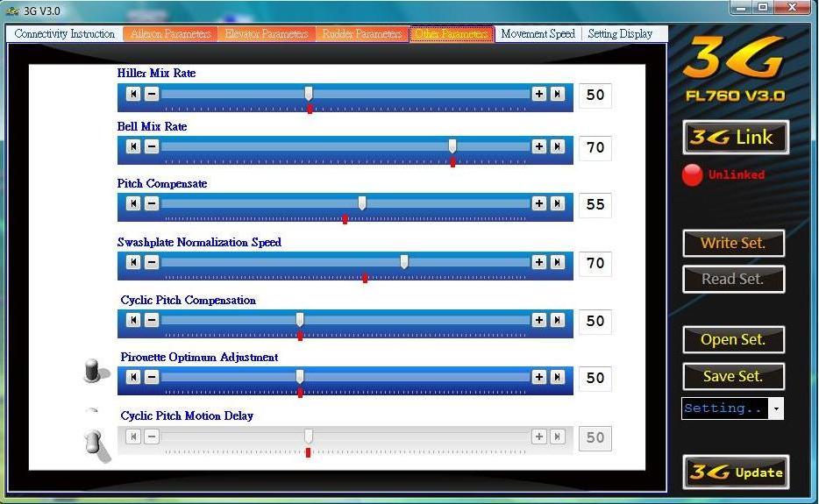Click the Pitch Compensate value field
Screen dimensions: 819x504
[x=595, y=204]
